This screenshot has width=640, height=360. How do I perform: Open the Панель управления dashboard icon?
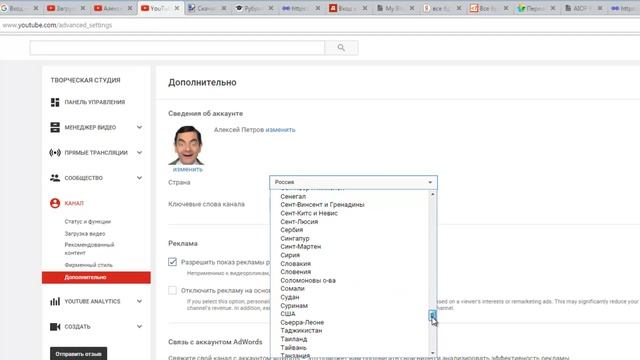tap(55, 102)
